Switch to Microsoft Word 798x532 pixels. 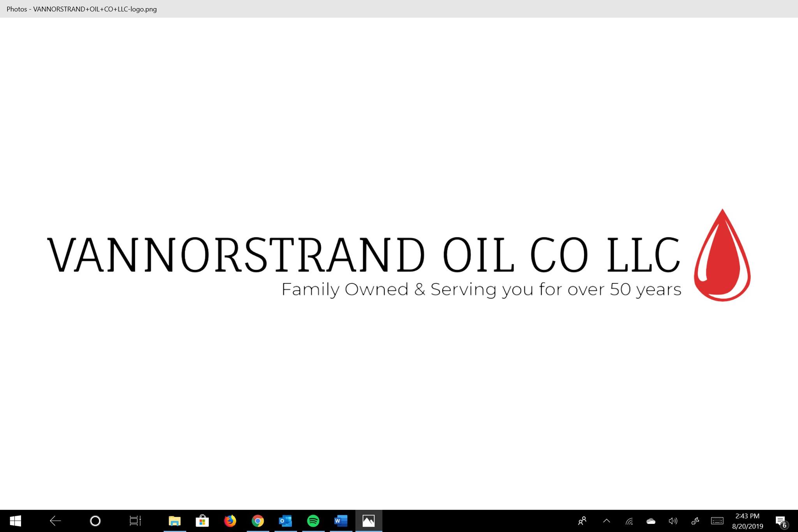click(341, 521)
